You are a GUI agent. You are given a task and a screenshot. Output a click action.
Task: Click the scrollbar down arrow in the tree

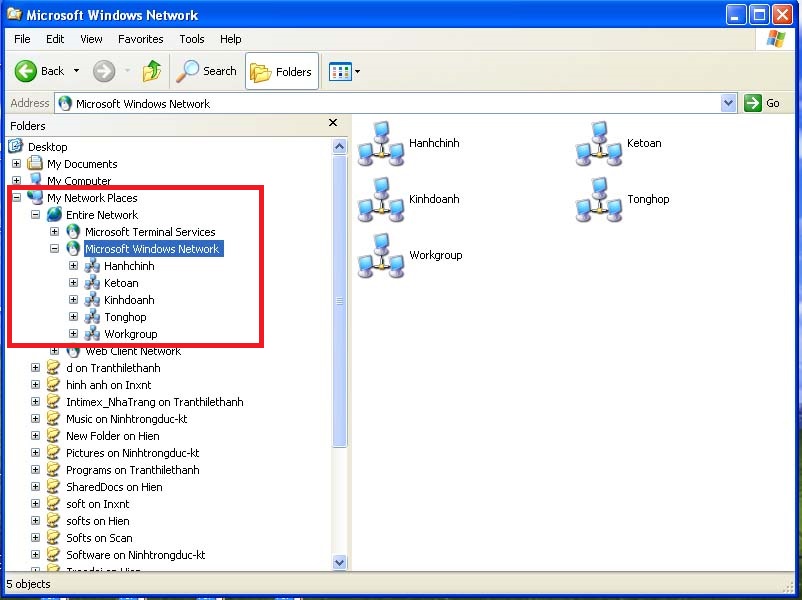(x=339, y=561)
